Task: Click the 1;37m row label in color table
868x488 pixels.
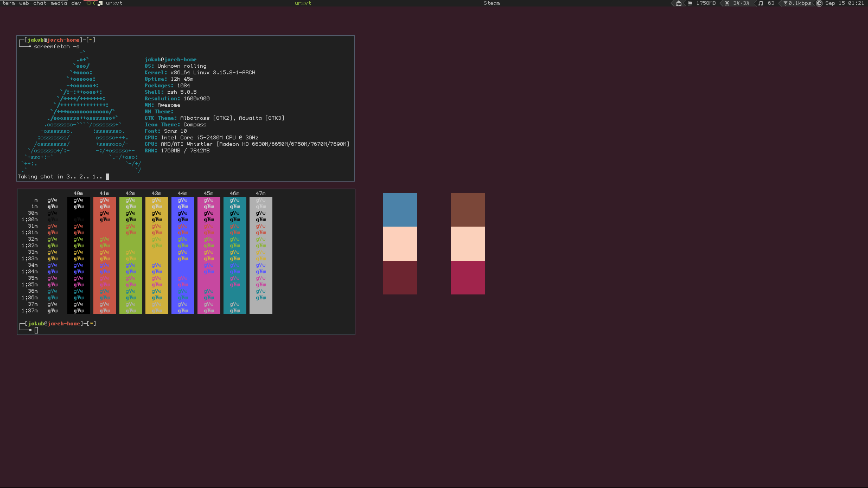Action: (30, 311)
